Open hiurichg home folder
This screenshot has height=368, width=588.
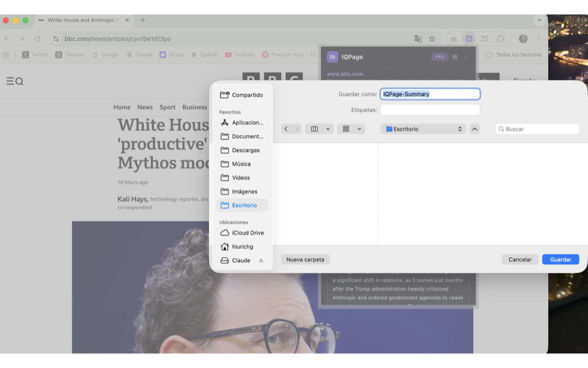(x=243, y=247)
